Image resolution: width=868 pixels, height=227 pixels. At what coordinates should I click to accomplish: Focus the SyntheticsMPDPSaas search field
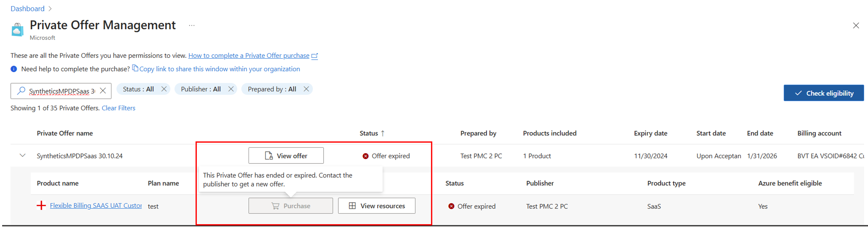pyautogui.click(x=62, y=91)
